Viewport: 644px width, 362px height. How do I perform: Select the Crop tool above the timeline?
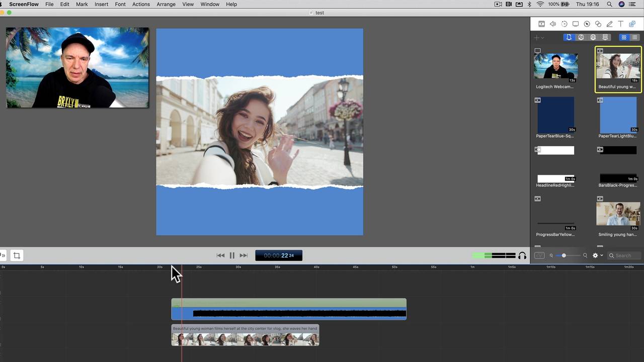[17, 255]
